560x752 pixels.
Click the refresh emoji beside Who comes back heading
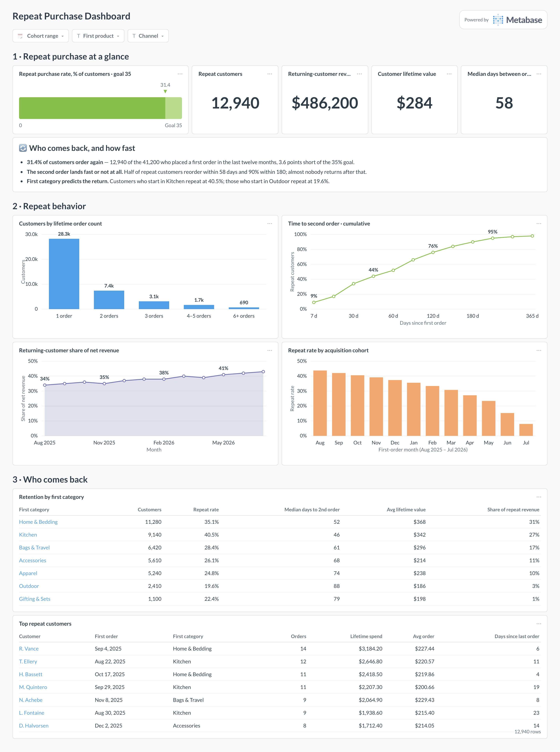click(23, 148)
